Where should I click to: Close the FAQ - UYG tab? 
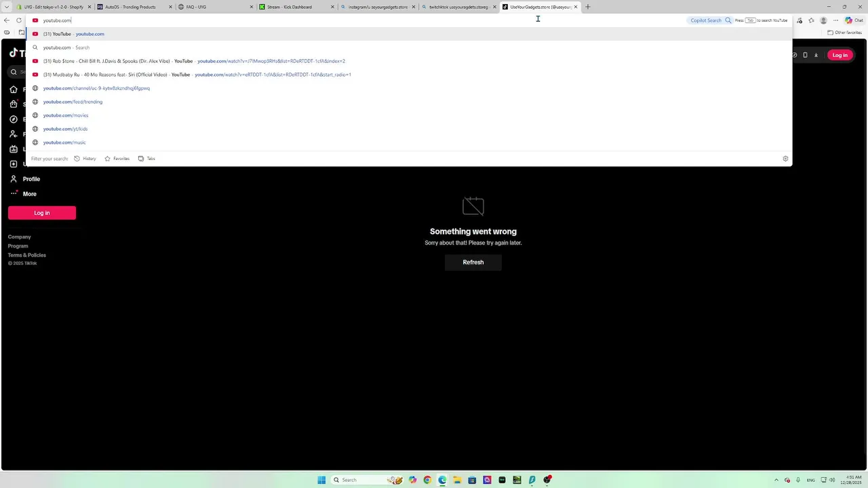[x=252, y=7]
